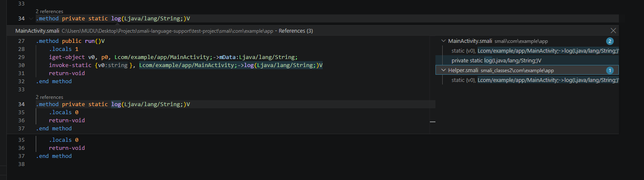Click 'p0' register in the iget-object line
Image resolution: width=644 pixels, height=180 pixels.
pyautogui.click(x=104, y=57)
